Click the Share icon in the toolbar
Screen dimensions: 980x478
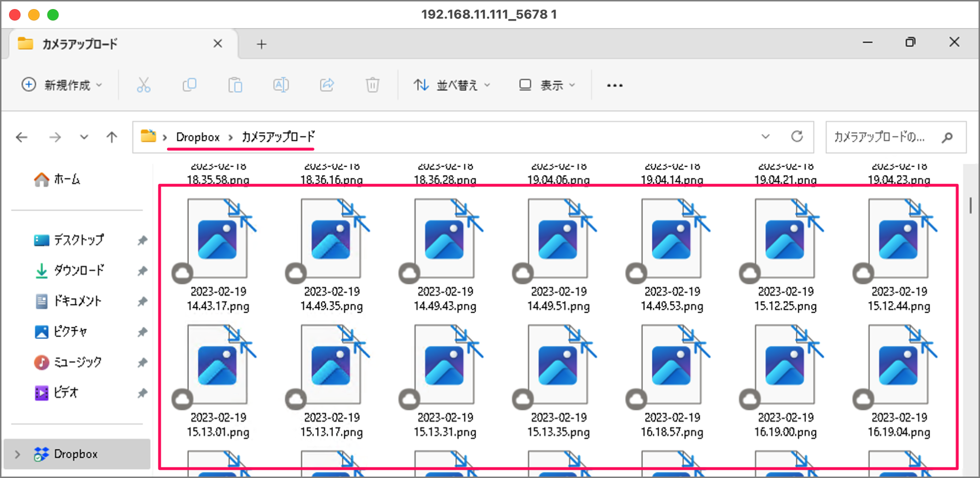[x=327, y=85]
